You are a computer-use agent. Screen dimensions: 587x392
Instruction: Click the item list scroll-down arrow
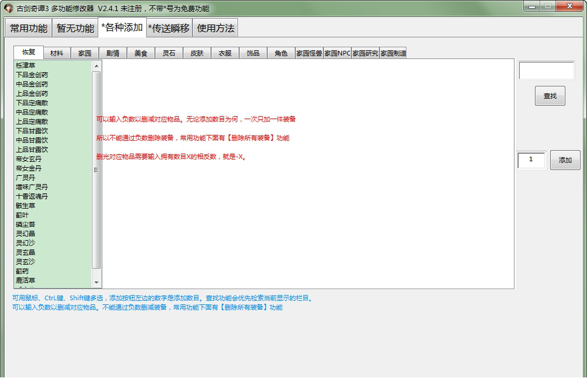tap(96, 282)
